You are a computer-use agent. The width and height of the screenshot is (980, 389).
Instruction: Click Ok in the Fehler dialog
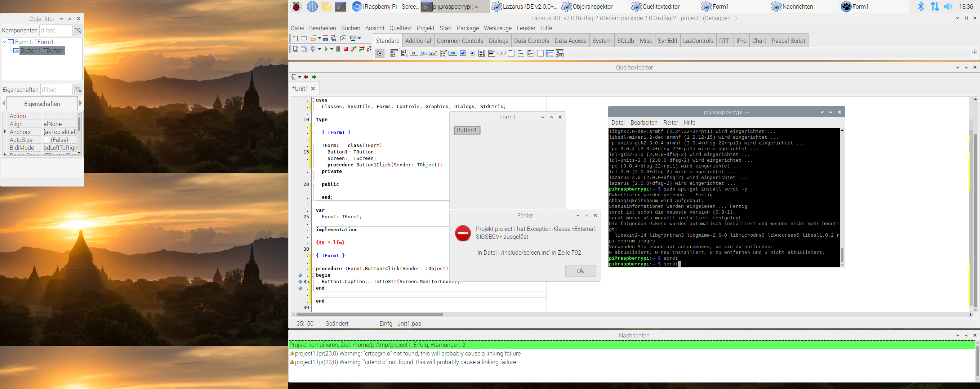tap(580, 271)
